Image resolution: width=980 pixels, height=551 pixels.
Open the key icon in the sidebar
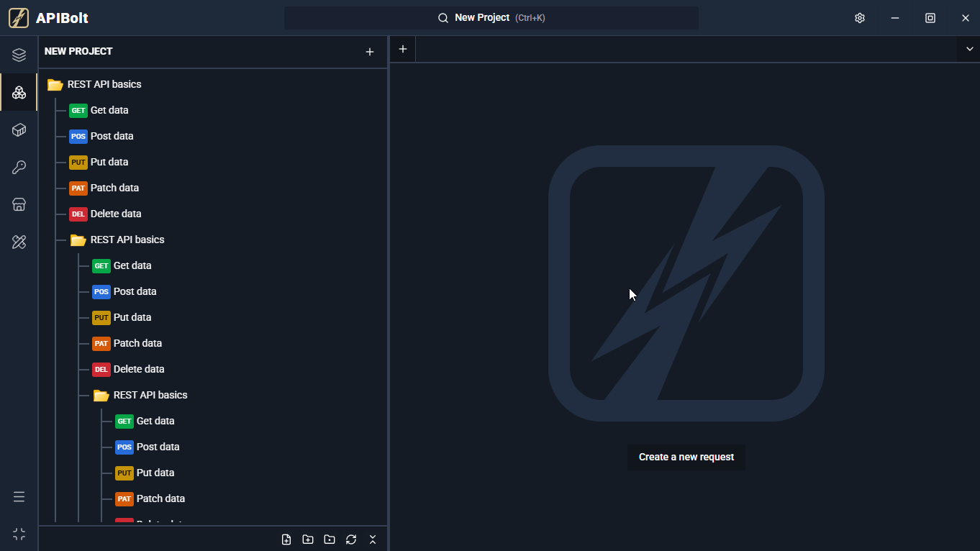pos(19,167)
